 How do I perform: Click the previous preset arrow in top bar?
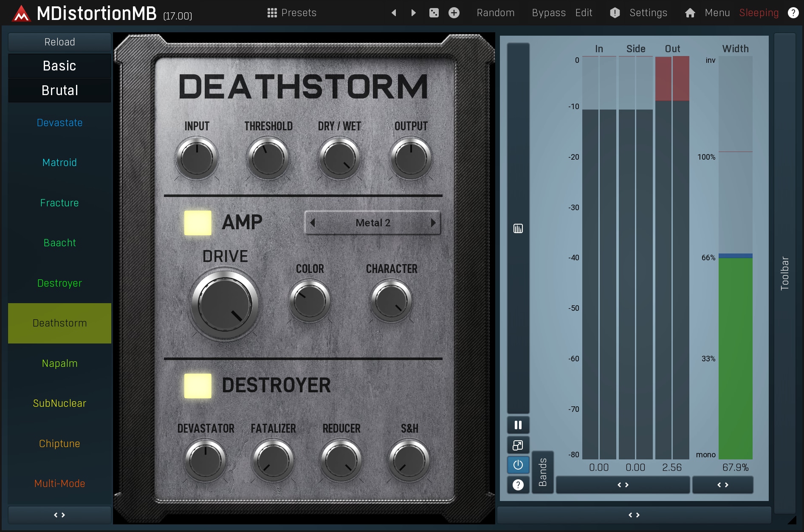(x=394, y=13)
